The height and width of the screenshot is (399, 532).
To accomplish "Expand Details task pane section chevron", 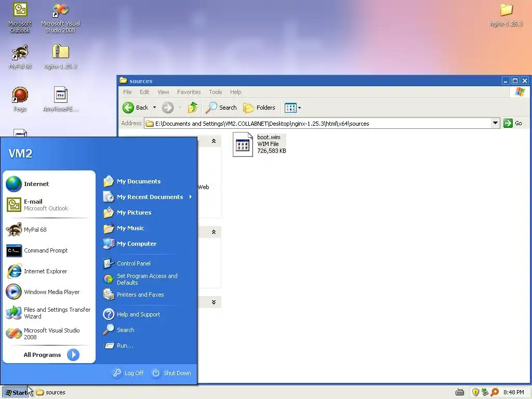I will (x=214, y=302).
